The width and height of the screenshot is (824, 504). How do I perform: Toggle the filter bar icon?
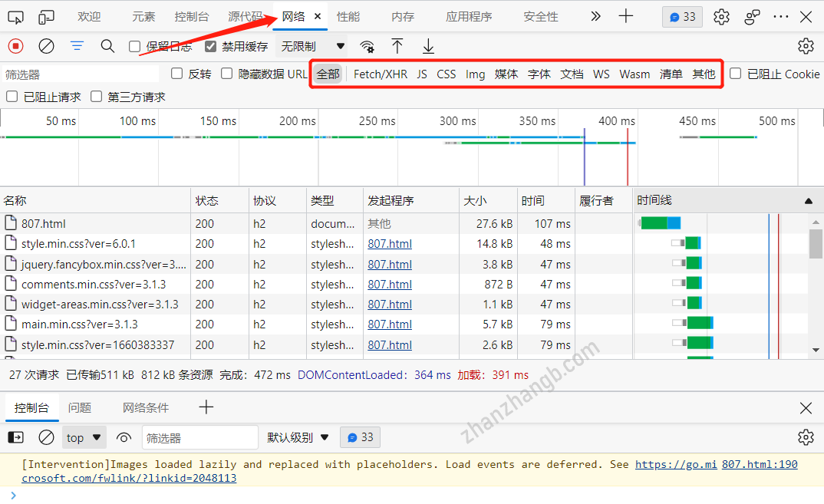(77, 46)
